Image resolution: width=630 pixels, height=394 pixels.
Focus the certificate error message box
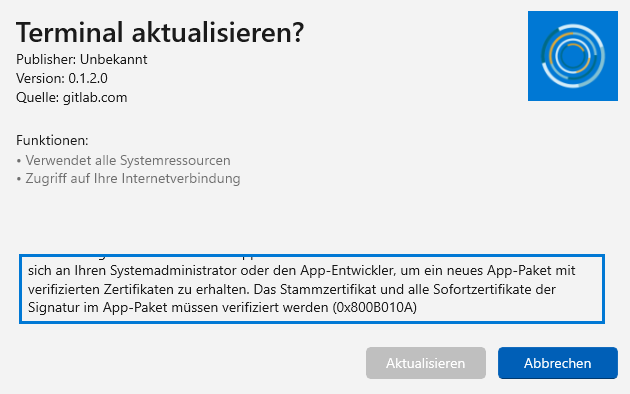312,289
